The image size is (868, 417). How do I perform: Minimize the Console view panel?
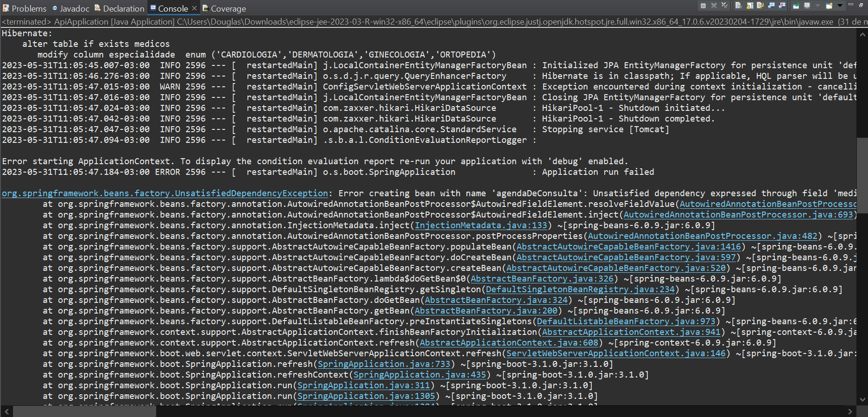pyautogui.click(x=851, y=4)
